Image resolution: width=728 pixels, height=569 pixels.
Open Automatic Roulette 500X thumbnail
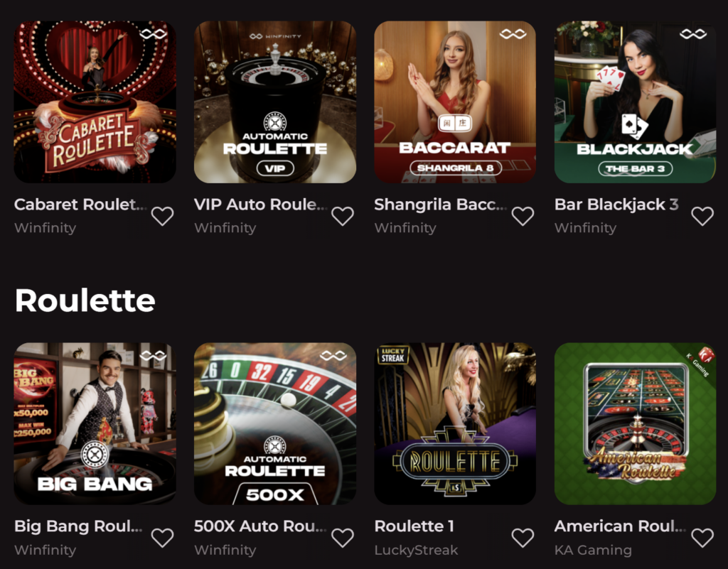(275, 423)
